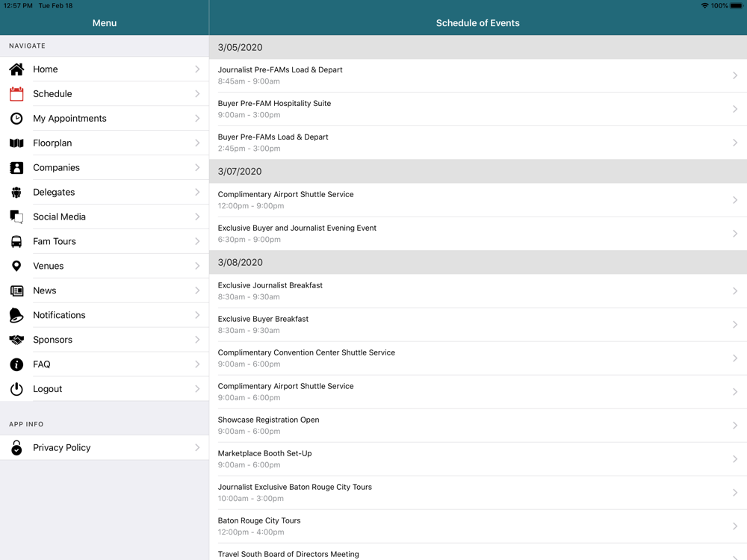
Task: Select the News label
Action: (x=44, y=290)
